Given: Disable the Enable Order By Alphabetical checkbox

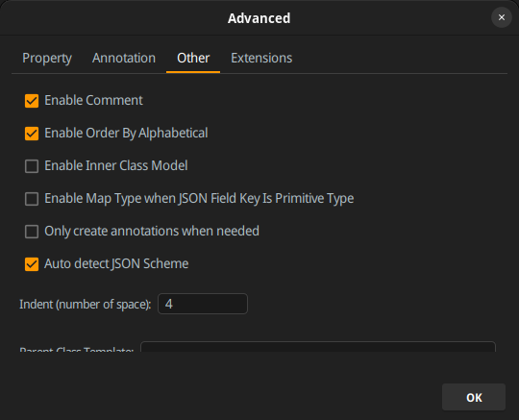Looking at the screenshot, I should (32, 134).
